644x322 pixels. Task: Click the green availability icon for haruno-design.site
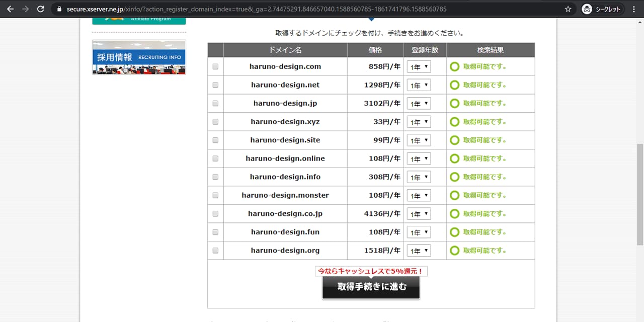pos(454,140)
